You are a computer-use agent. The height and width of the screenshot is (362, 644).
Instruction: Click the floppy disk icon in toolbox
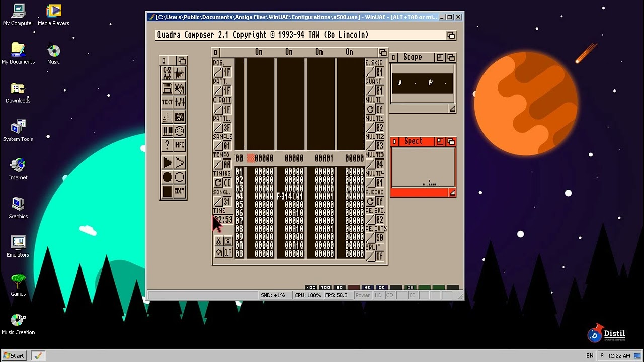pos(167,88)
